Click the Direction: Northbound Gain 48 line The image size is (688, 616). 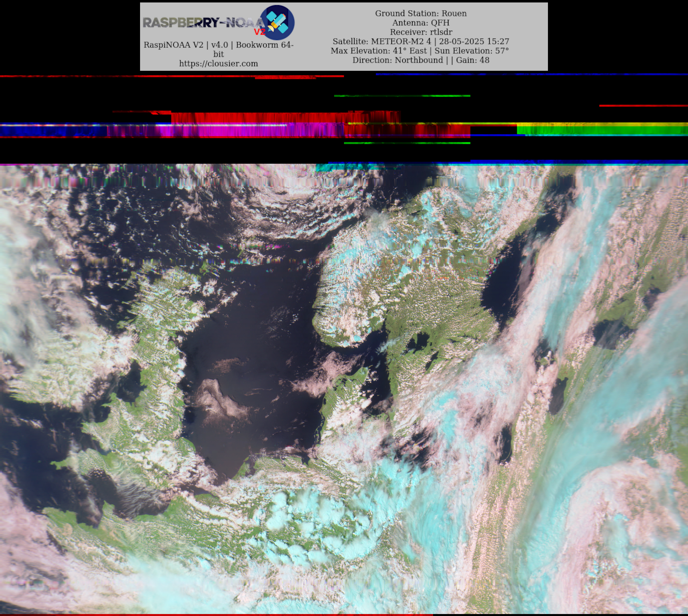(421, 60)
